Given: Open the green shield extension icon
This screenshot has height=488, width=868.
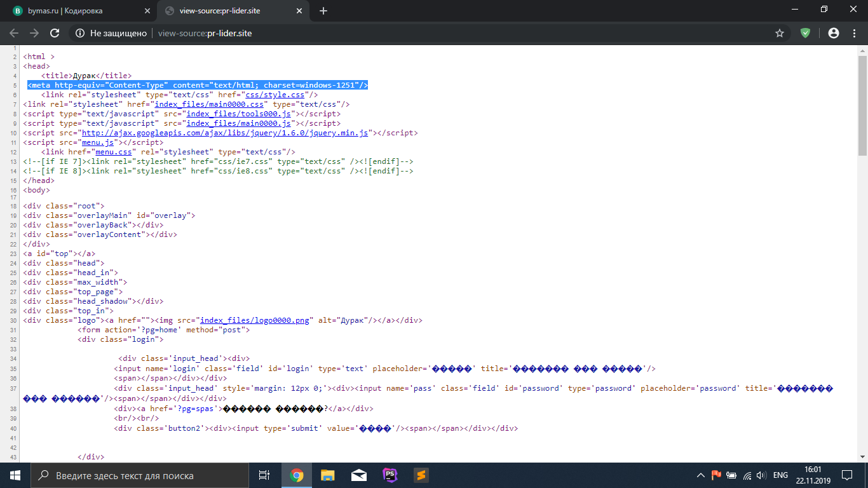Looking at the screenshot, I should [x=805, y=33].
